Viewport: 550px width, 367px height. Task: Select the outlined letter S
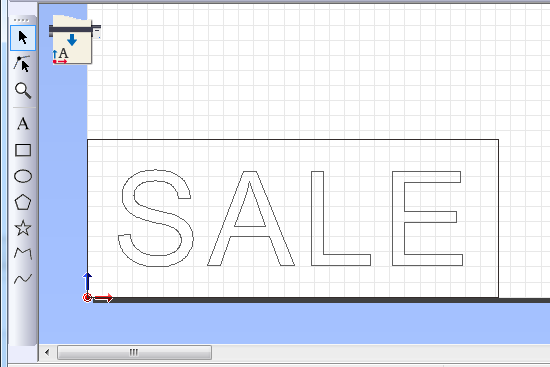pos(155,218)
